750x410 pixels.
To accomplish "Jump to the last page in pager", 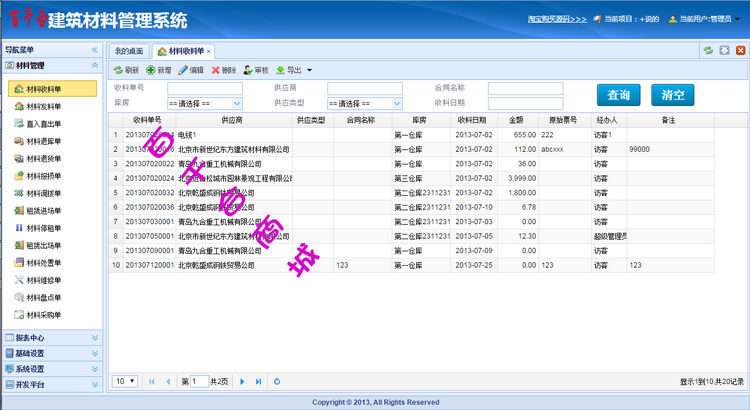I will tap(258, 381).
